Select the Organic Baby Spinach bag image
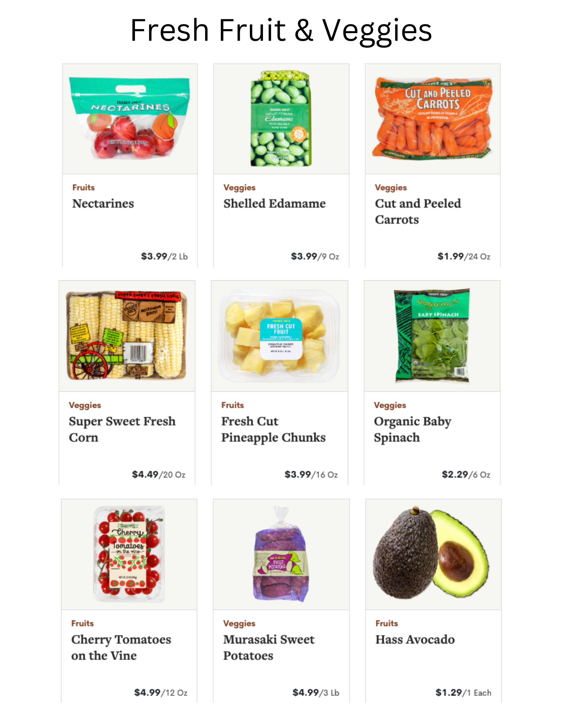 click(432, 336)
